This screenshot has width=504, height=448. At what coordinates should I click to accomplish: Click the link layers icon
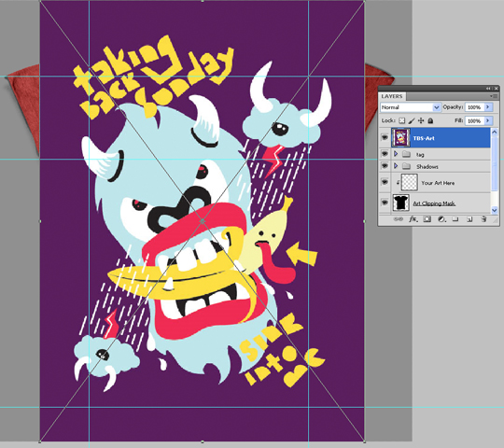pyautogui.click(x=399, y=219)
